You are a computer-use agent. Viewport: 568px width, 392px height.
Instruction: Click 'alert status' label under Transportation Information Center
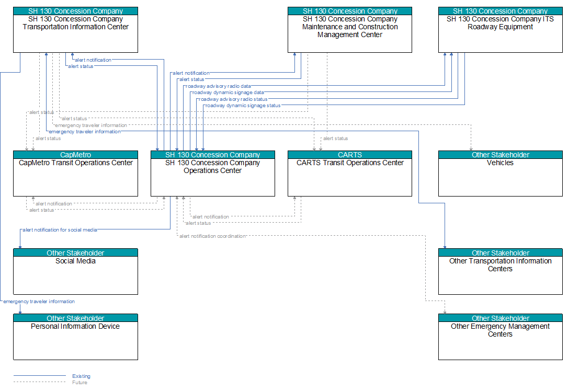[x=81, y=66]
